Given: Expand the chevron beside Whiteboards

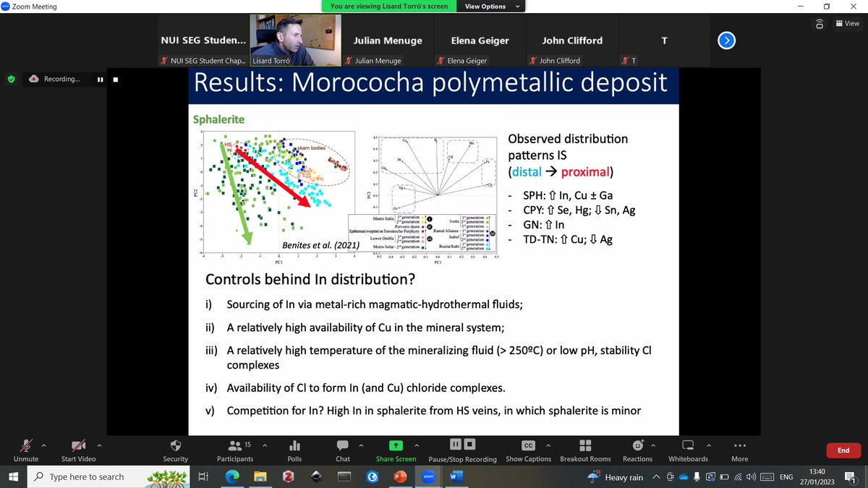Looking at the screenshot, I should [x=709, y=444].
